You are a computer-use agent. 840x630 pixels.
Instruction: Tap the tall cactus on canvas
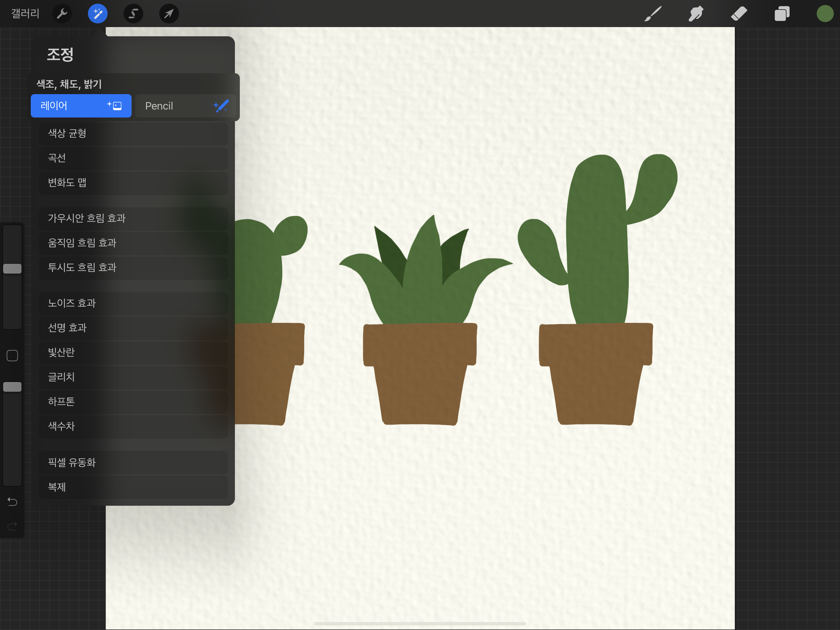(598, 243)
